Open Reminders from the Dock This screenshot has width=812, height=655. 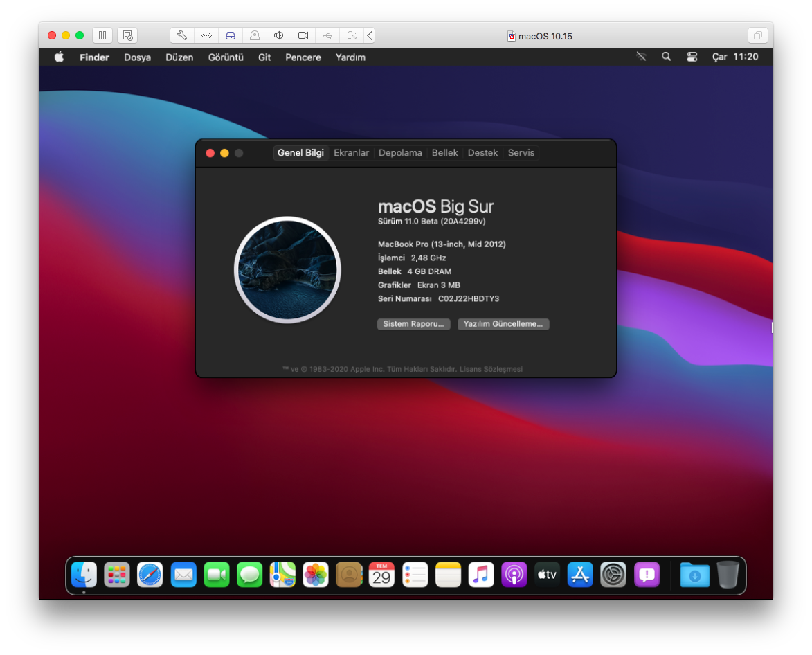[x=415, y=575]
